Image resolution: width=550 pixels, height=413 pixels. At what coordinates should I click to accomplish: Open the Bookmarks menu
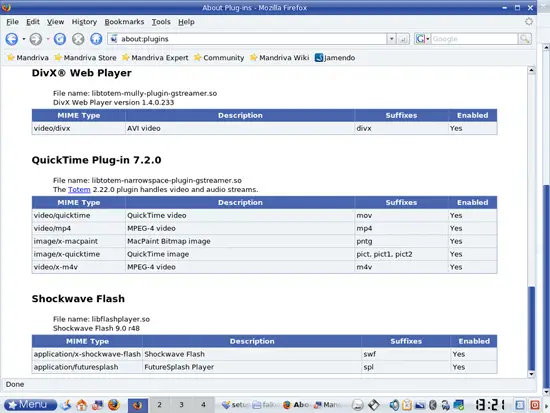[124, 22]
